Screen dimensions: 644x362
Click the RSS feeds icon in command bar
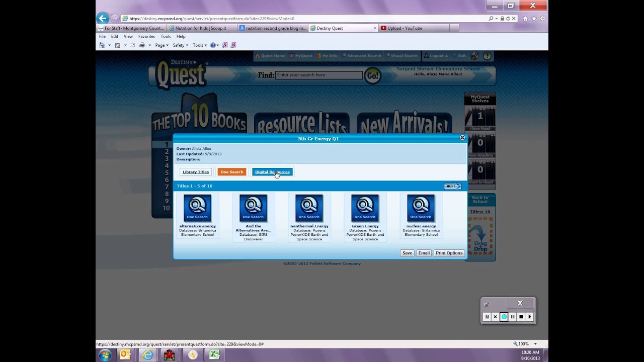tap(117, 45)
